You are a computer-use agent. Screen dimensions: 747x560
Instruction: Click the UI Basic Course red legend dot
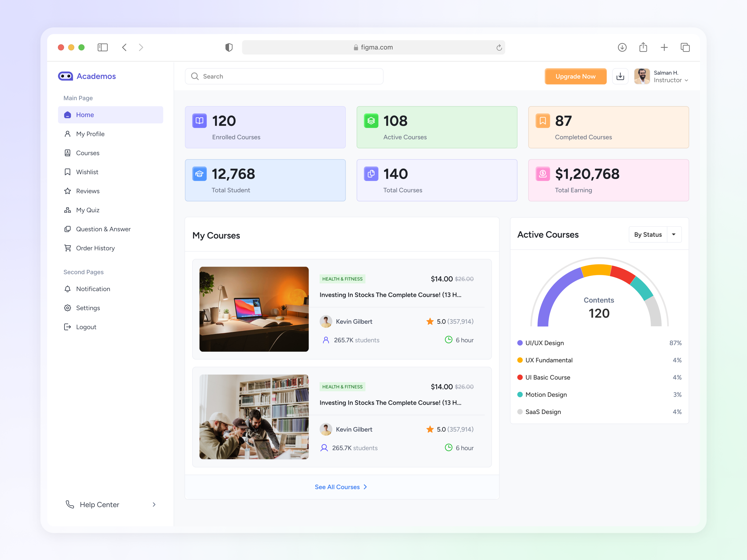(520, 377)
